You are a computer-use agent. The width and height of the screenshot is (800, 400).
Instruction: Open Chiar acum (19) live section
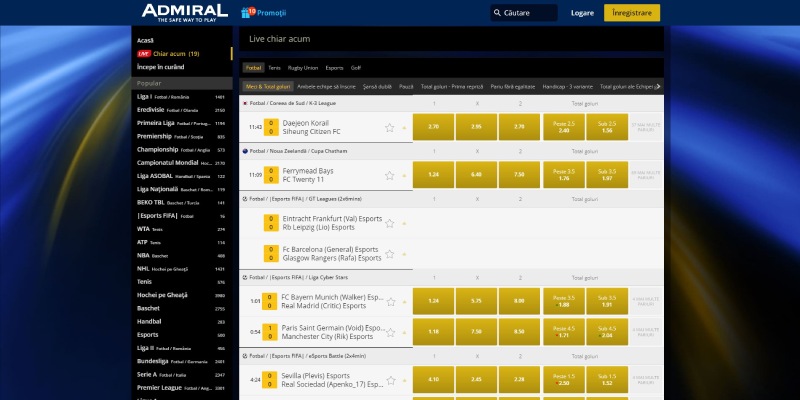176,54
